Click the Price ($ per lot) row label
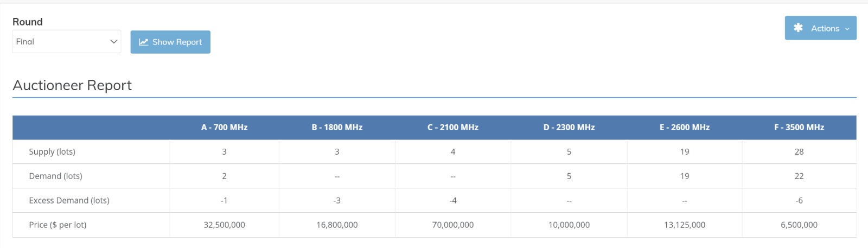868x248 pixels. coord(58,225)
